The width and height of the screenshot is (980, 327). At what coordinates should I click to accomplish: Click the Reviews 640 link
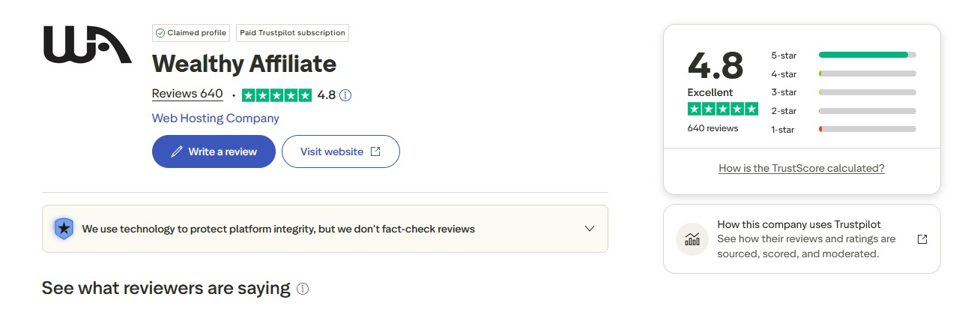click(187, 94)
